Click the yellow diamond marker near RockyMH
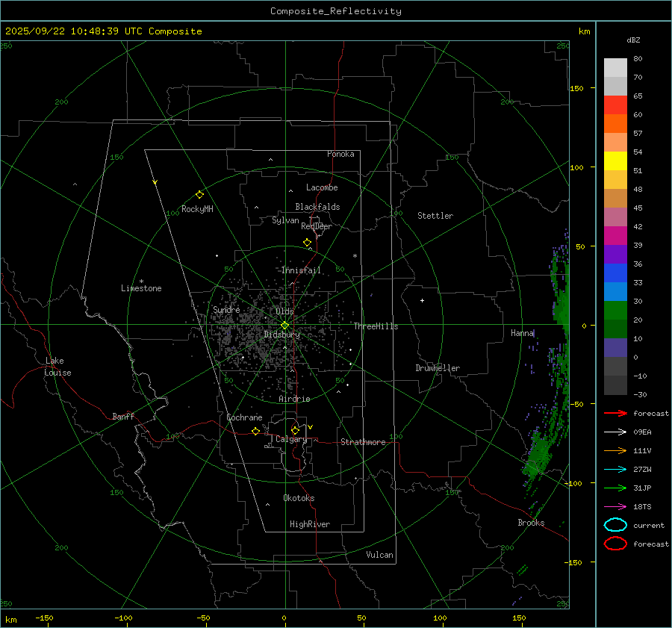Screen dimensions: 672x628 199,194
